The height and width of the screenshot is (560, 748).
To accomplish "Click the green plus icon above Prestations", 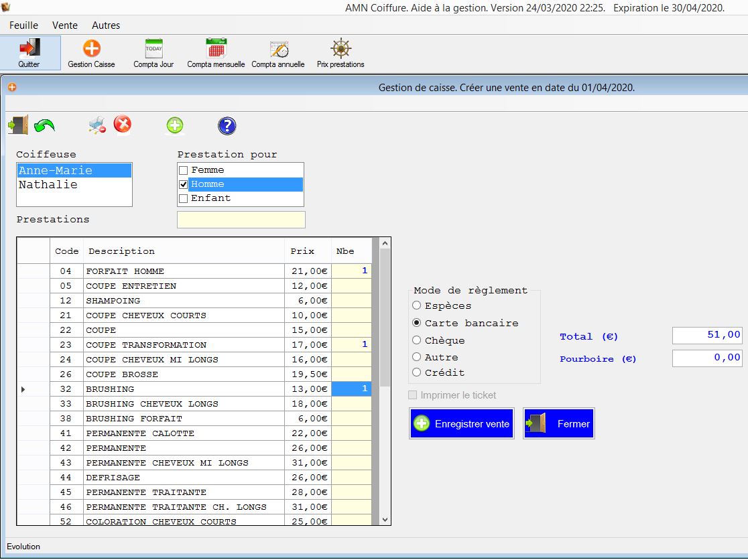I will [174, 125].
